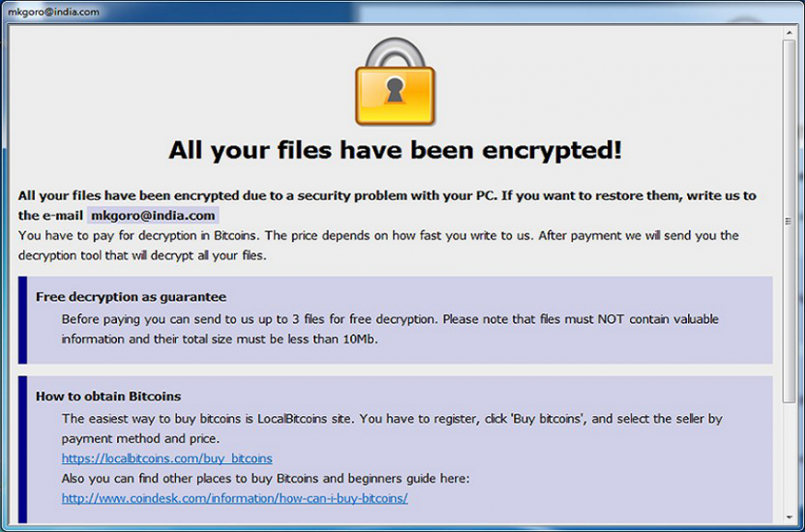The width and height of the screenshot is (805, 532).
Task: Open the coindesk how-can-i-buy-bitcoins link
Action: [x=234, y=498]
